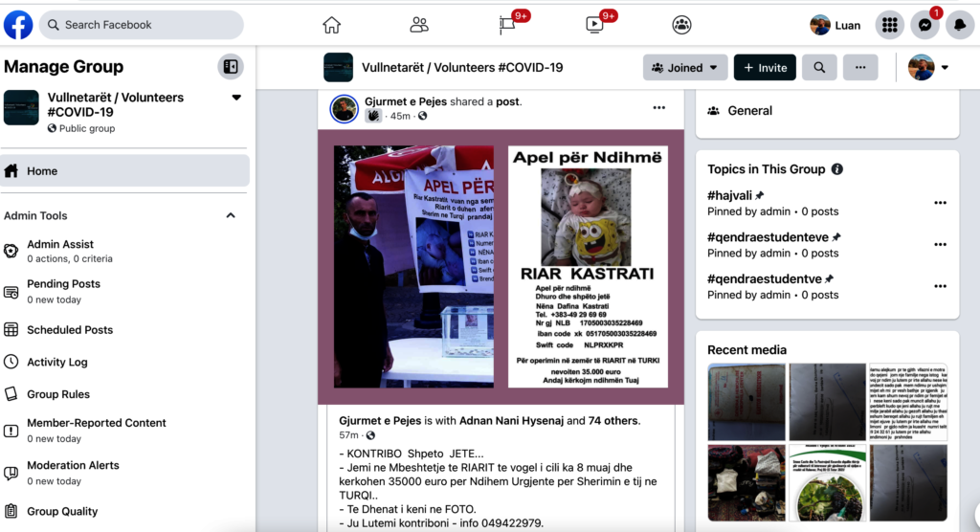Search within this group
980x532 pixels.
pyautogui.click(x=819, y=68)
